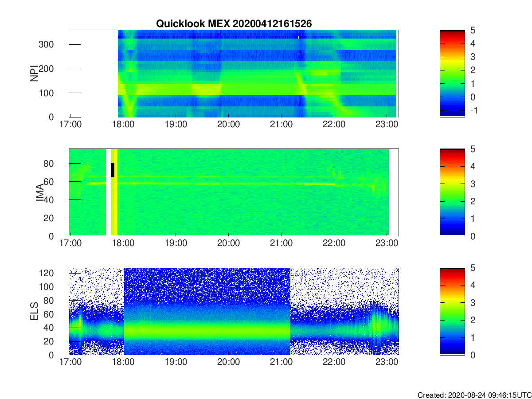Click the ELS panel color bar
Screen dimensions: 532x399
[452, 311]
